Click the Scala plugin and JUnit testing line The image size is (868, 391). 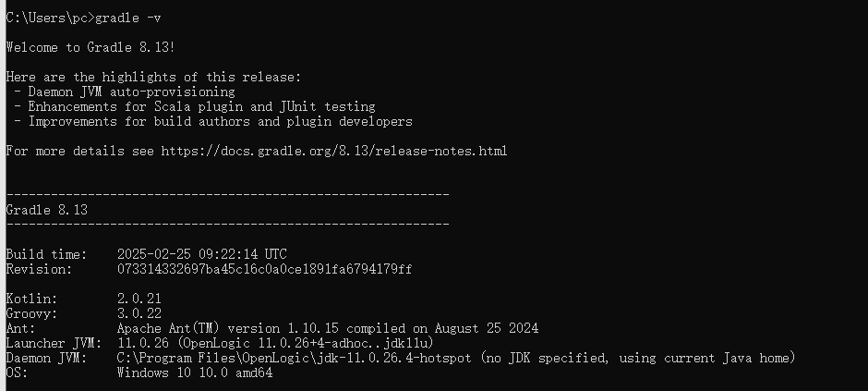coord(194,106)
